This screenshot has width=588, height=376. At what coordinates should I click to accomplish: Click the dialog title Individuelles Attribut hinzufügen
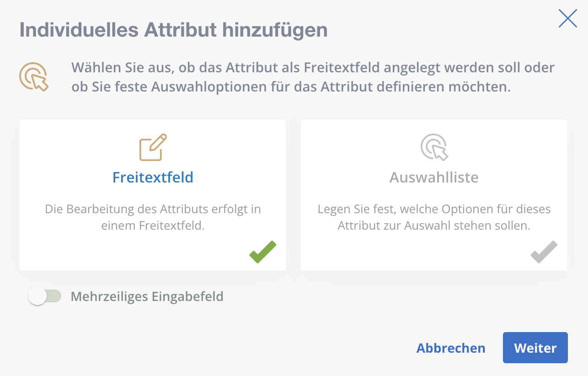[173, 31]
